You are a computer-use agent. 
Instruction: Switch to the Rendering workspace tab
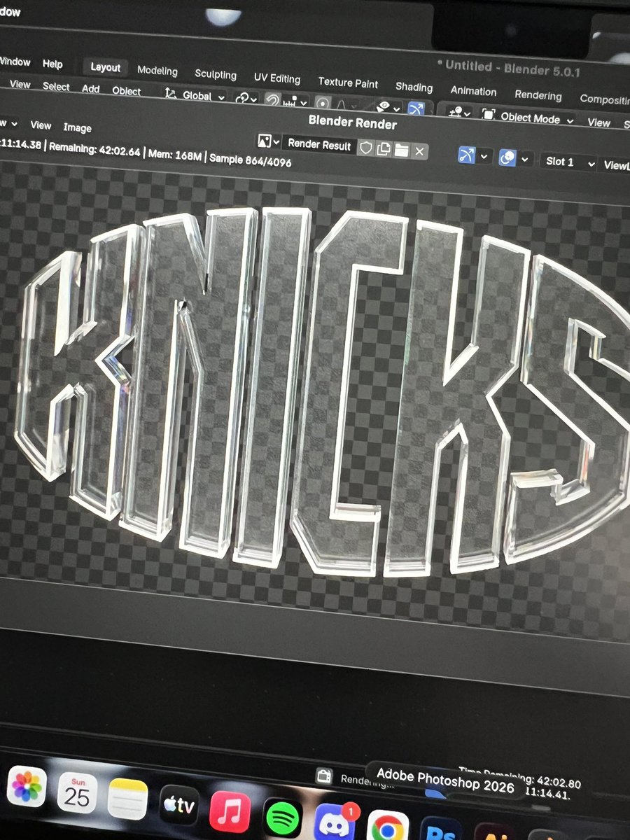[x=538, y=95]
